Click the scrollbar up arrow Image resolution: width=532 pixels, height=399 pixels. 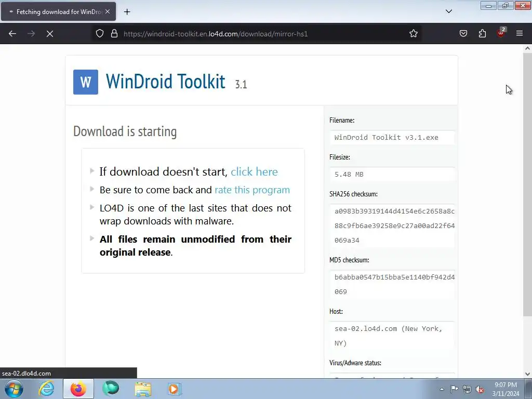tap(527, 48)
